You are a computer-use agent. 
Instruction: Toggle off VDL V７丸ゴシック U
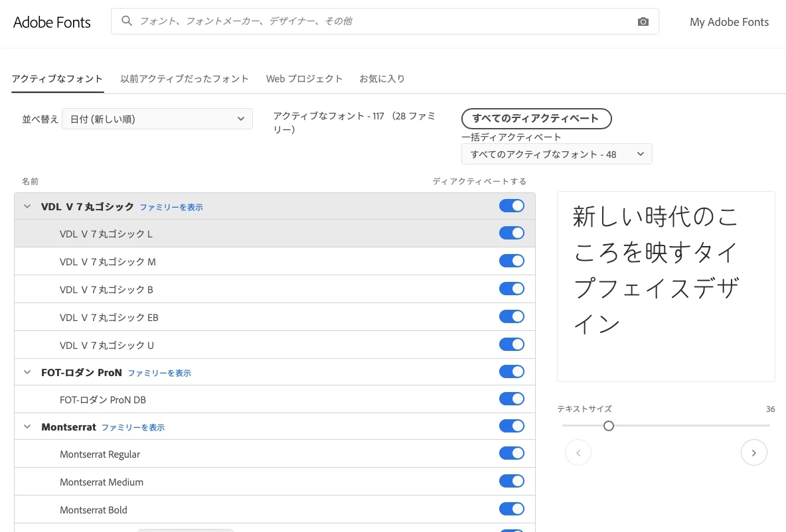[x=512, y=344]
